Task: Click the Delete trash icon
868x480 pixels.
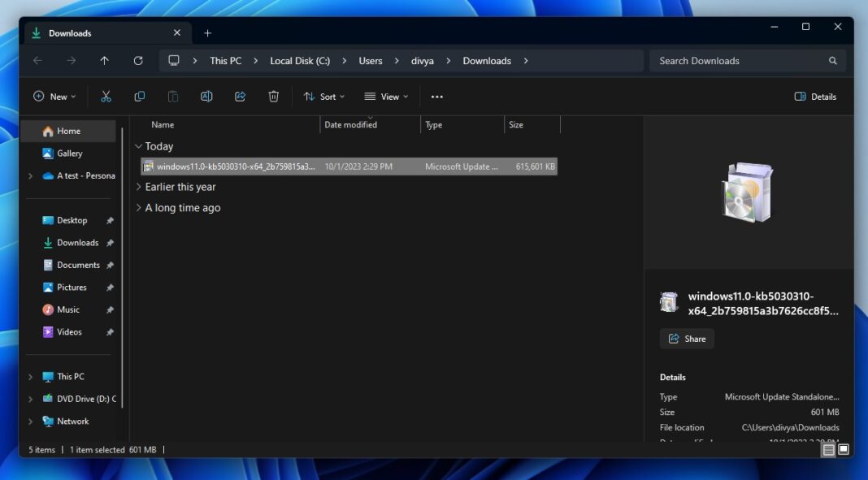Action: pos(273,96)
